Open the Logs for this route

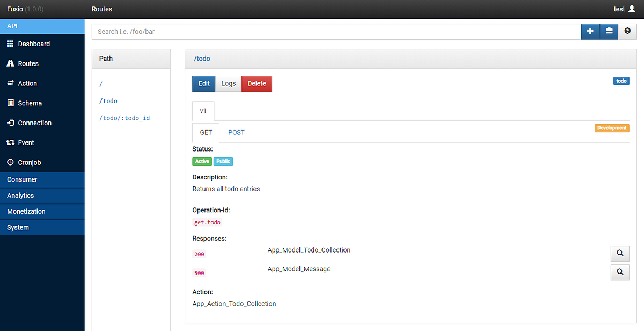click(229, 83)
